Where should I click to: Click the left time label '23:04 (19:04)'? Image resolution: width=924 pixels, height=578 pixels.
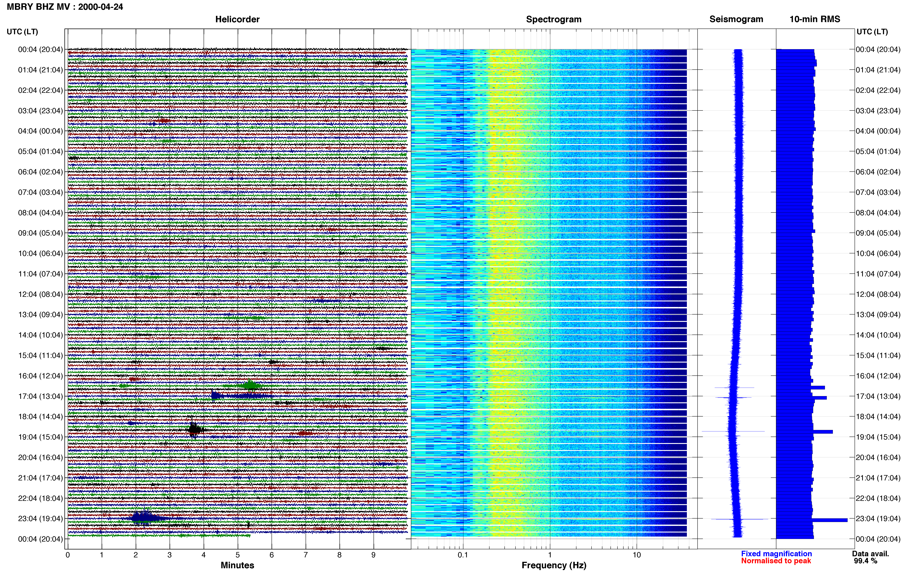40,519
